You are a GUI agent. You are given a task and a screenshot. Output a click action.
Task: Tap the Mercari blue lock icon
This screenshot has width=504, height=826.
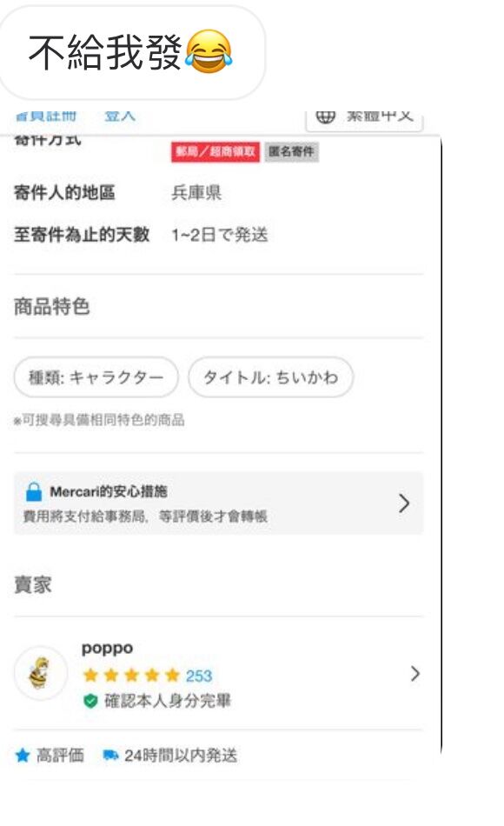[34, 491]
